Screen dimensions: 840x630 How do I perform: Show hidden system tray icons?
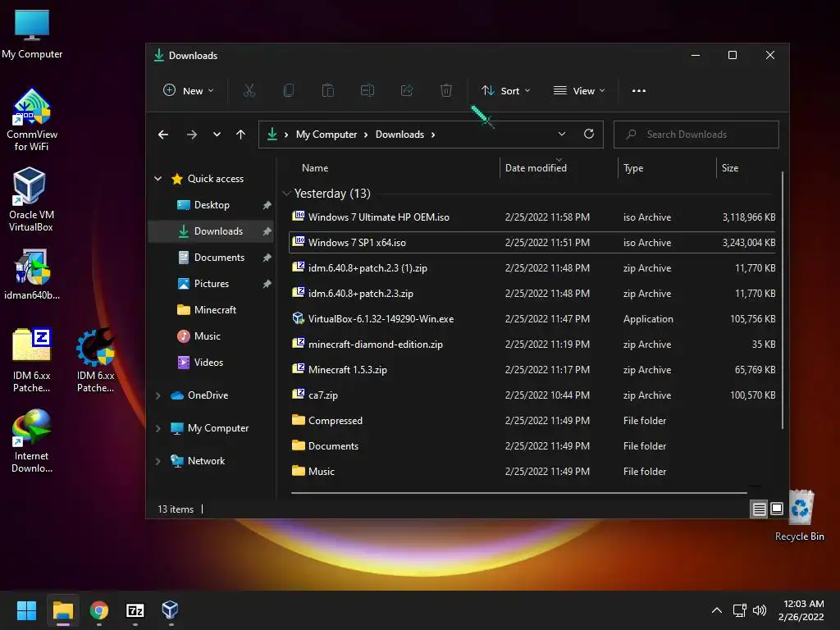point(716,610)
